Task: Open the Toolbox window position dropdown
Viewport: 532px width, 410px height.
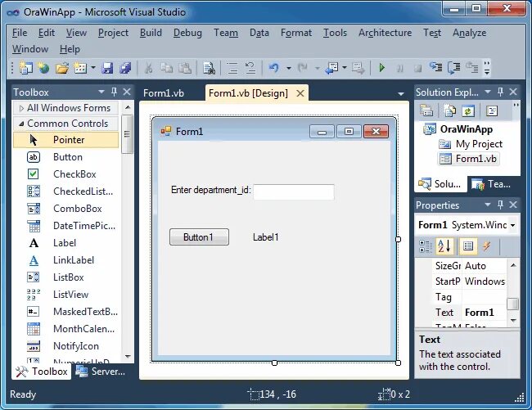Action: pyautogui.click(x=101, y=92)
